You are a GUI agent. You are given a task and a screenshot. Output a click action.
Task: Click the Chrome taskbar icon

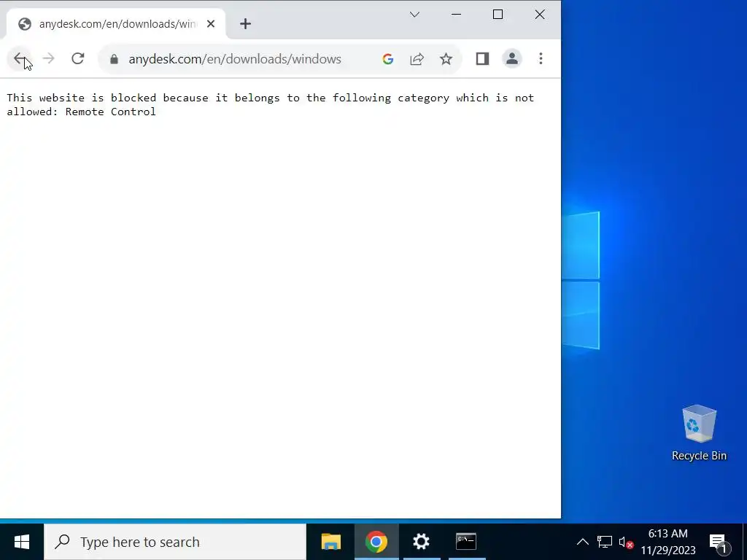pos(376,542)
